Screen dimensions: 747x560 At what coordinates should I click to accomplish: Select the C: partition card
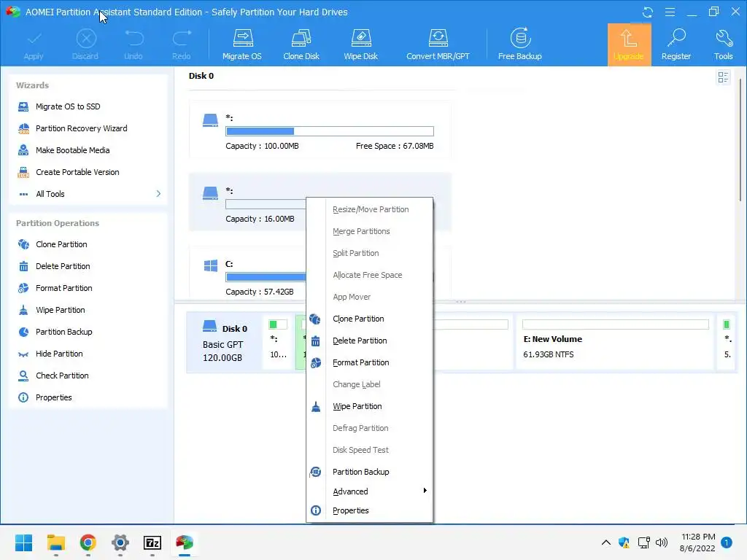coord(247,273)
